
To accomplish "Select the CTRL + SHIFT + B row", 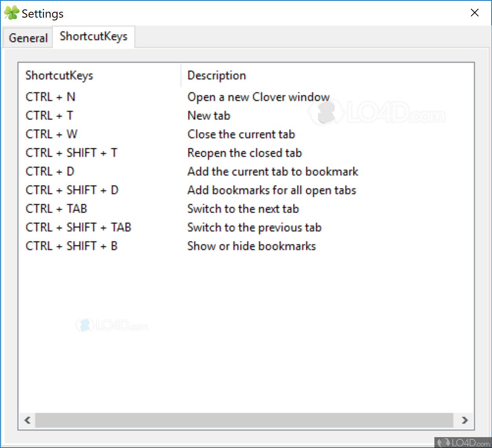I will point(71,246).
